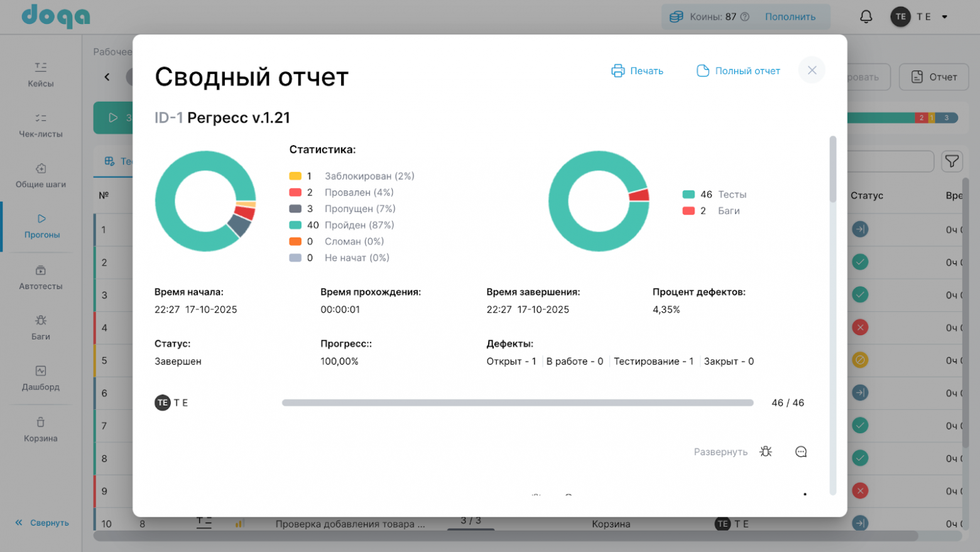
Task: Click Пополнить to top up coins
Action: (x=790, y=17)
